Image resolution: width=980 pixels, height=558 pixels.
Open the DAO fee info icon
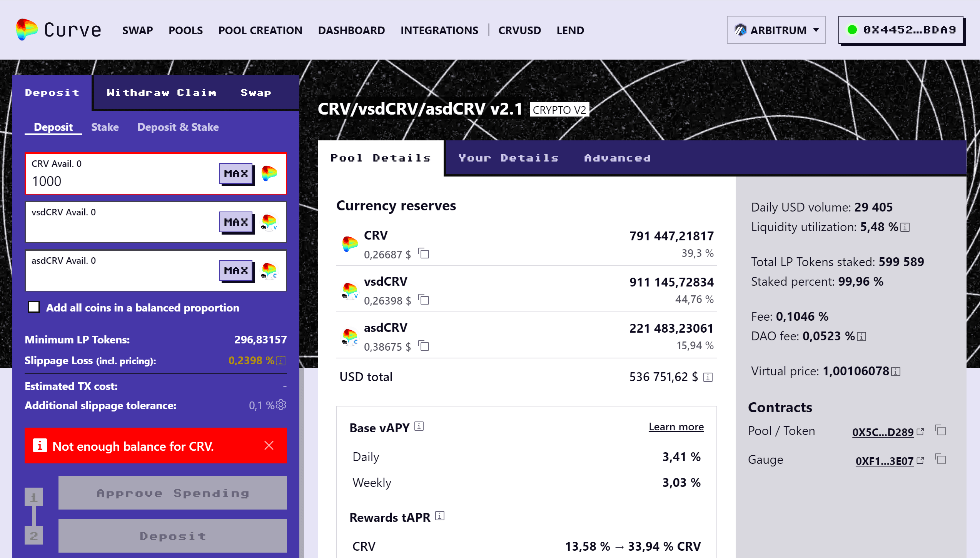(x=862, y=336)
